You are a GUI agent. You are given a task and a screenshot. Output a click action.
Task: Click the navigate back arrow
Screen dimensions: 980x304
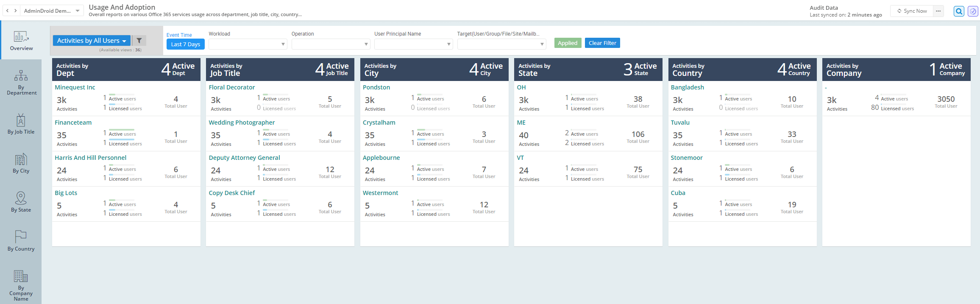tap(8, 11)
